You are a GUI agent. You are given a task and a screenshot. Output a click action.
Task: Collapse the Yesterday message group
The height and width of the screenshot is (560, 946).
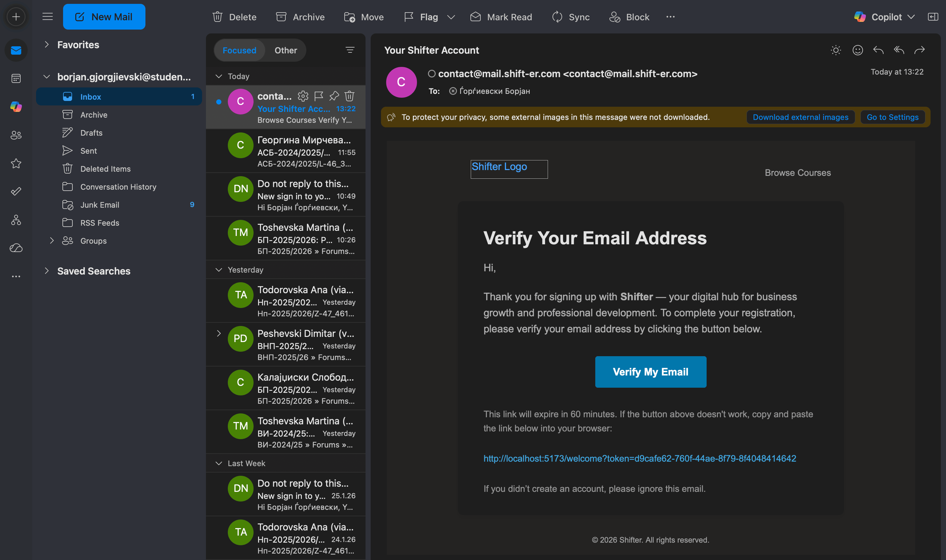(x=219, y=270)
